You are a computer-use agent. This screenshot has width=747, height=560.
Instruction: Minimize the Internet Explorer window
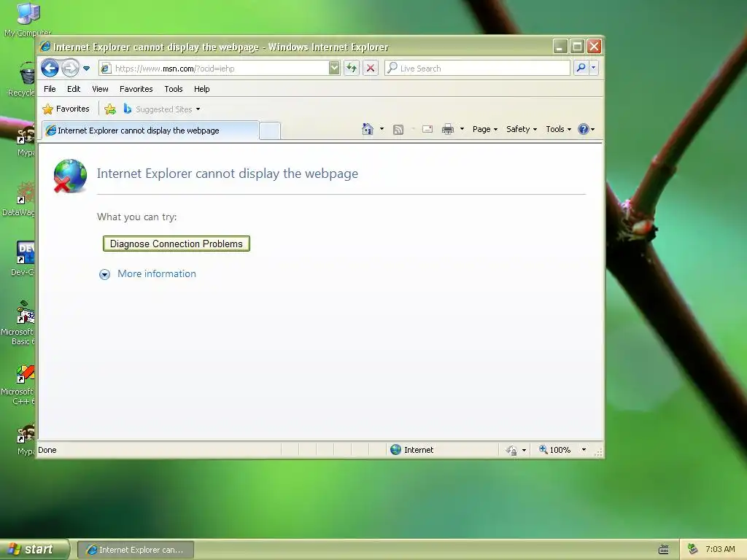pyautogui.click(x=560, y=47)
